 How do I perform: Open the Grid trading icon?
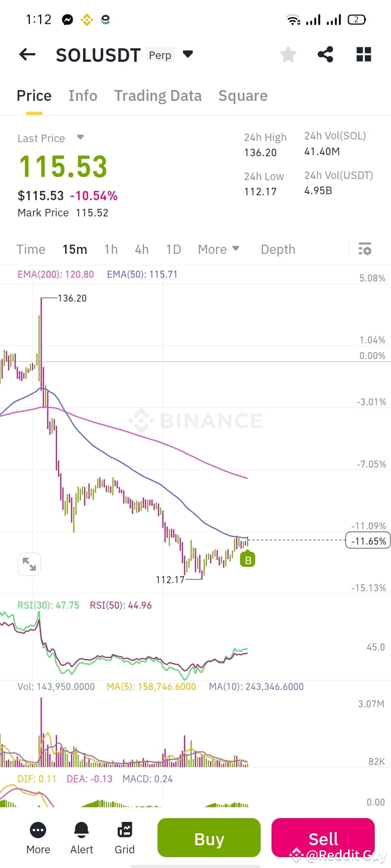coord(124,838)
